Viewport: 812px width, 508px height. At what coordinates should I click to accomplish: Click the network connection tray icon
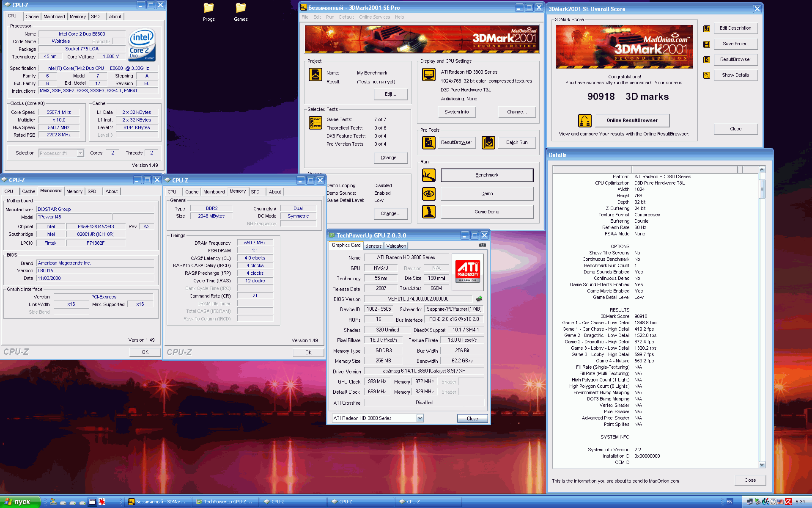click(750, 502)
